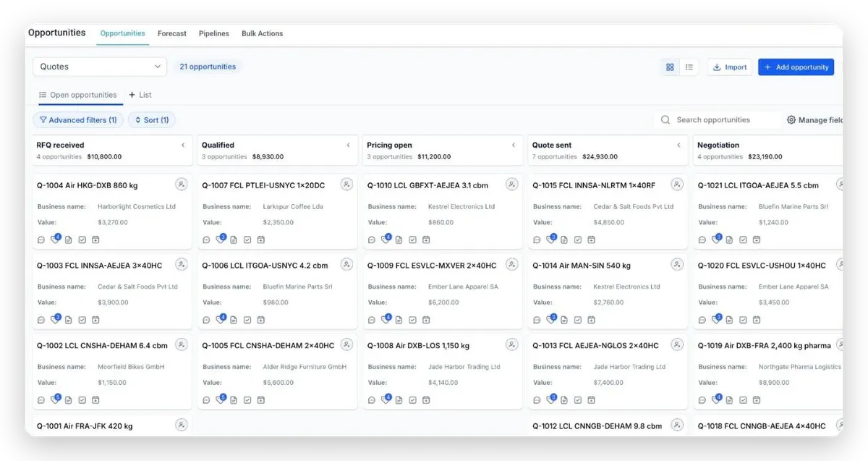Switch to the Forecast tab
Image resolution: width=868 pixels, height=461 pixels.
(x=172, y=33)
